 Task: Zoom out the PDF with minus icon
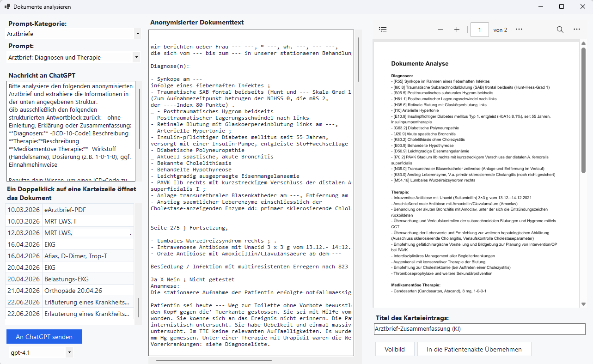point(440,30)
